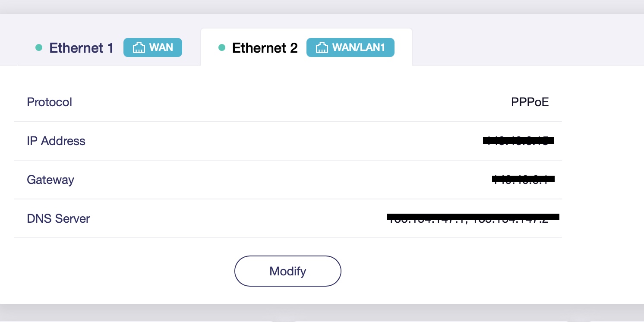Click the green status dot beside Ethernet 2
Viewport: 644px width, 322px height.
coord(222,48)
